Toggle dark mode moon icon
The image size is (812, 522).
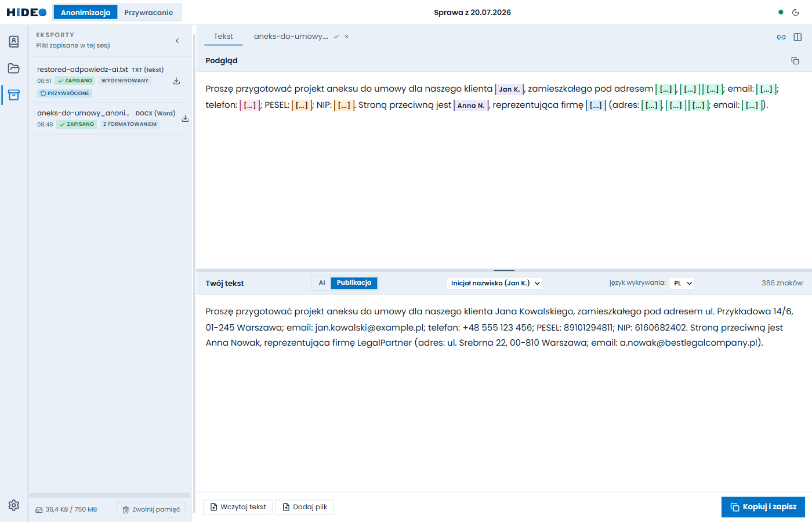click(x=796, y=12)
